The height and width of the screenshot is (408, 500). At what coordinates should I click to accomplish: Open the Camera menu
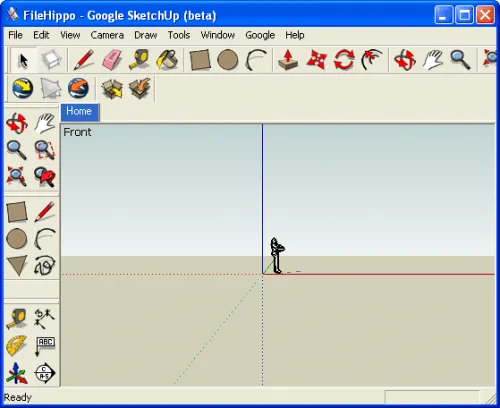(x=107, y=35)
